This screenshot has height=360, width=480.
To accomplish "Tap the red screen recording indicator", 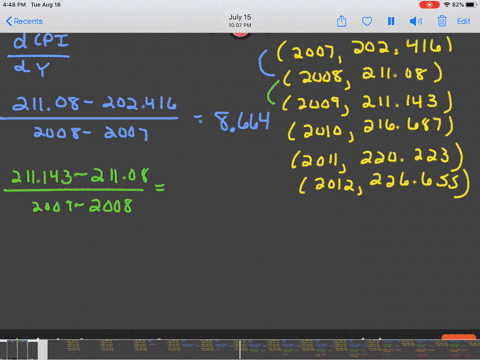I will pyautogui.click(x=429, y=5).
